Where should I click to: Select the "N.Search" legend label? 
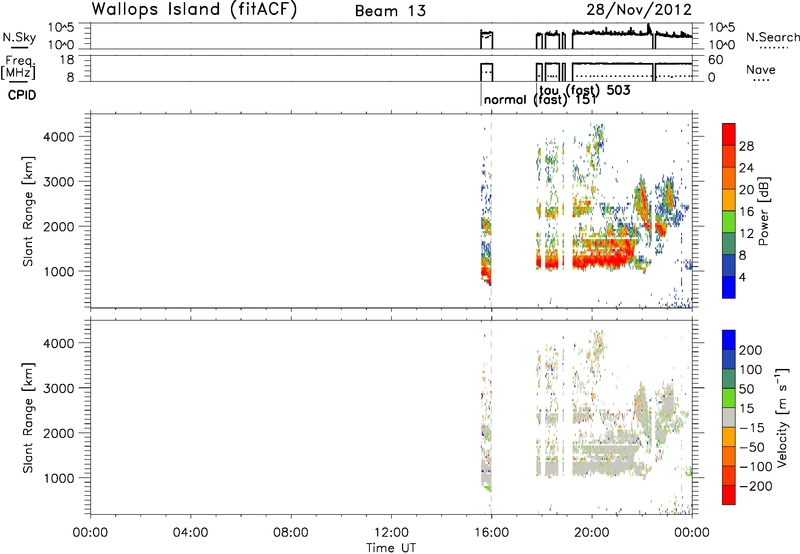(772, 37)
